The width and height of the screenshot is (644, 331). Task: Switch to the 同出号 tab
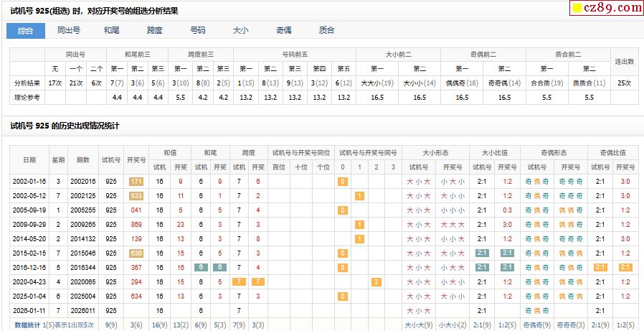point(69,30)
